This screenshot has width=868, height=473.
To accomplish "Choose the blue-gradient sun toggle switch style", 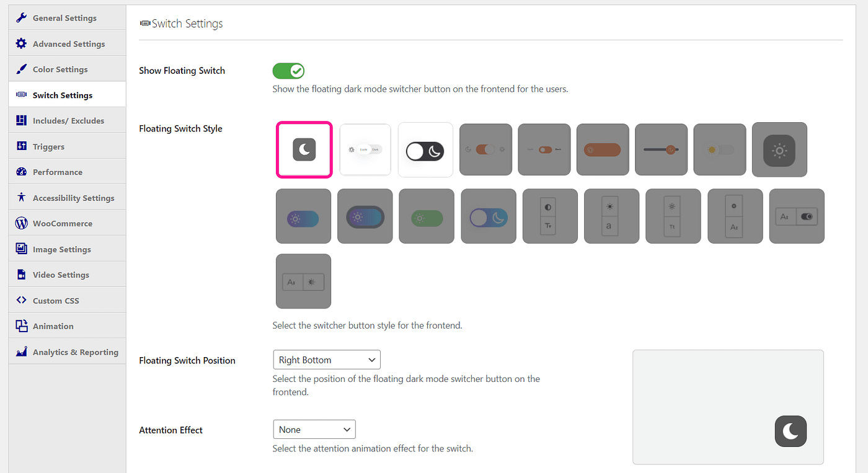I will [x=303, y=216].
